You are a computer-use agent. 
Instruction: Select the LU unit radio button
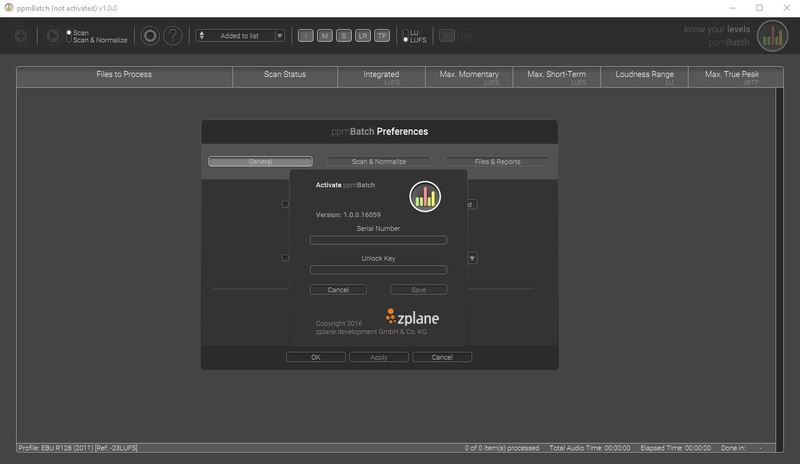point(404,32)
